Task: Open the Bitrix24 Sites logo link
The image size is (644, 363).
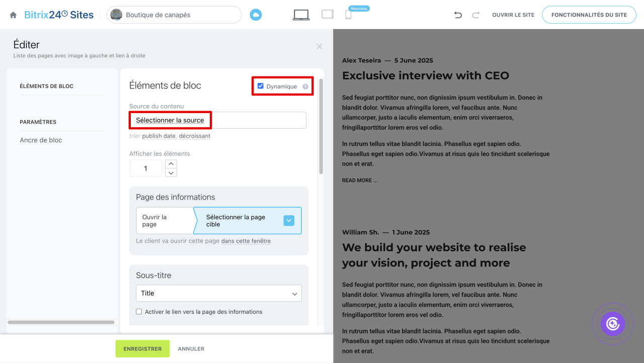Action: [59, 15]
